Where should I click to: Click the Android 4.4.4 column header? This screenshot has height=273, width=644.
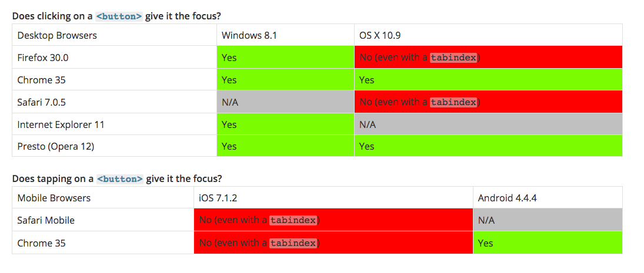click(548, 198)
